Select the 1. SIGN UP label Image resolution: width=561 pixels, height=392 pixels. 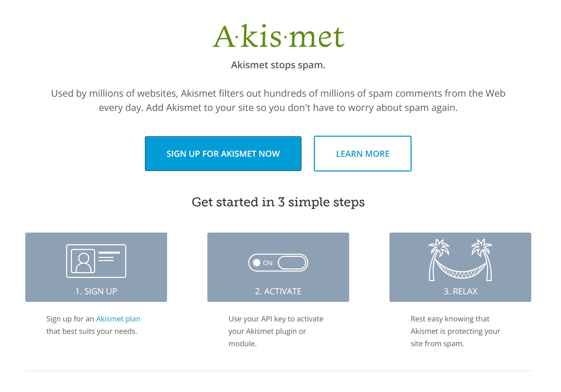pyautogui.click(x=96, y=291)
